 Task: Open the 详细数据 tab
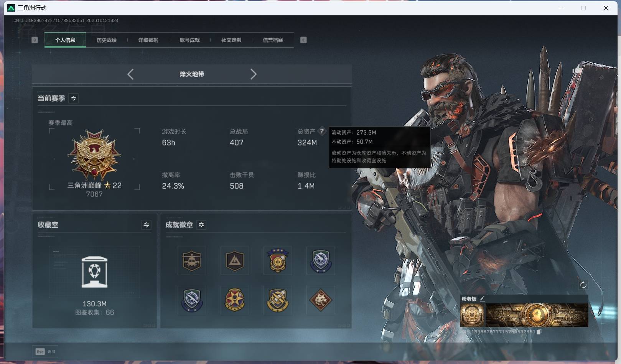pos(148,40)
